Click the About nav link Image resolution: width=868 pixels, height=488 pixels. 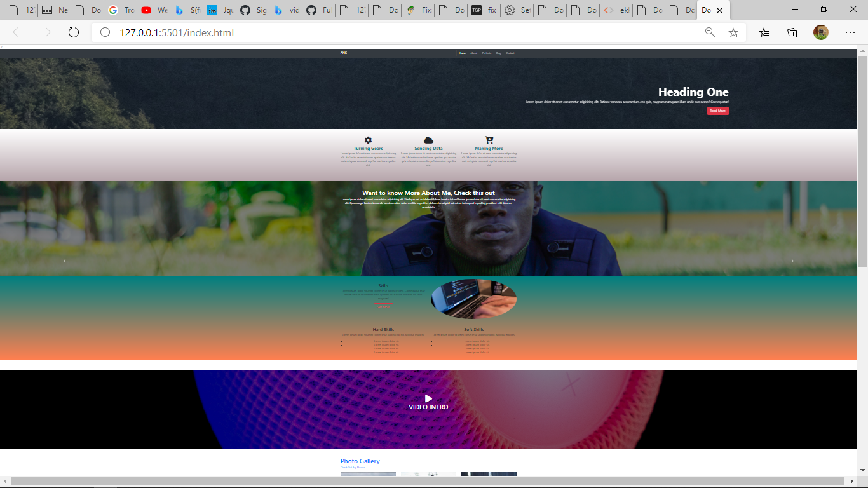(x=473, y=53)
